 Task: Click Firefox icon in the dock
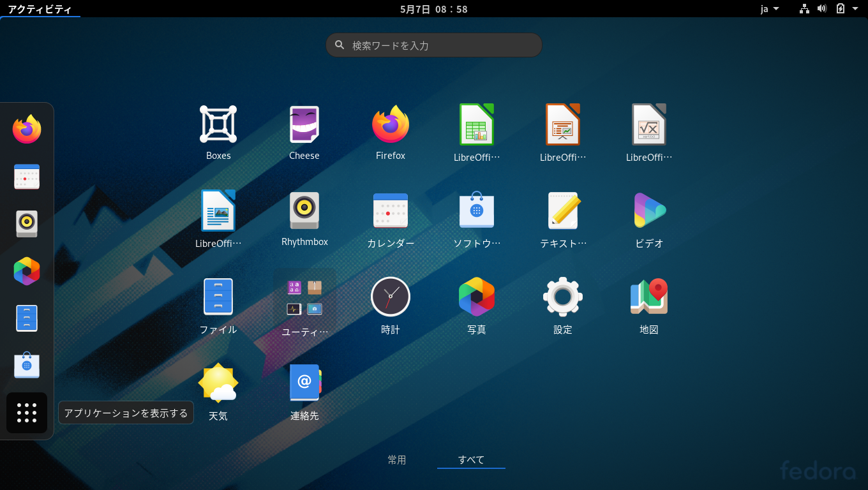tap(27, 130)
